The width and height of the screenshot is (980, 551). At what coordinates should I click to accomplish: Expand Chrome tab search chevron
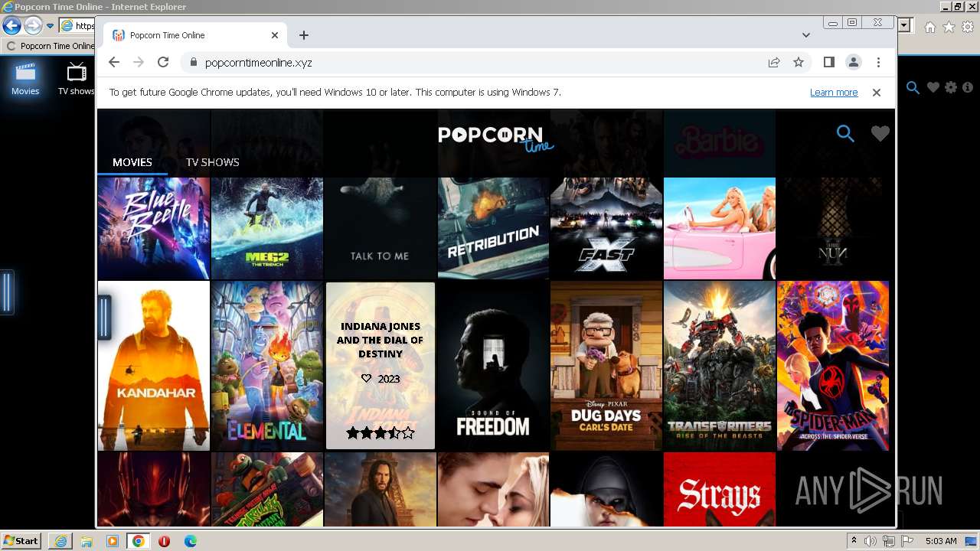[x=806, y=35]
